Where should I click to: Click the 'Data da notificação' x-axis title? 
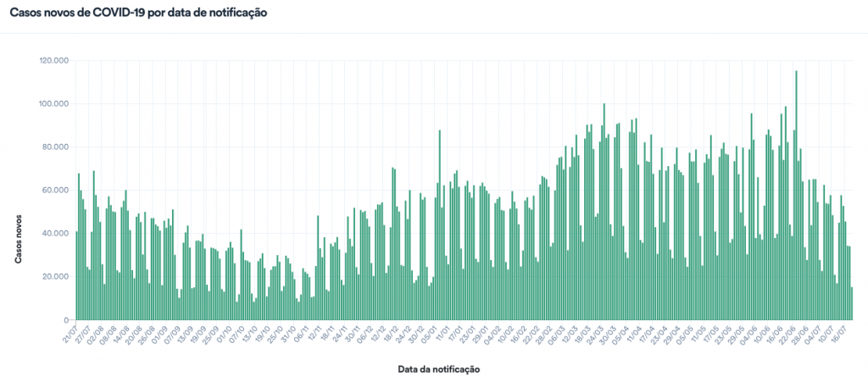(x=438, y=370)
